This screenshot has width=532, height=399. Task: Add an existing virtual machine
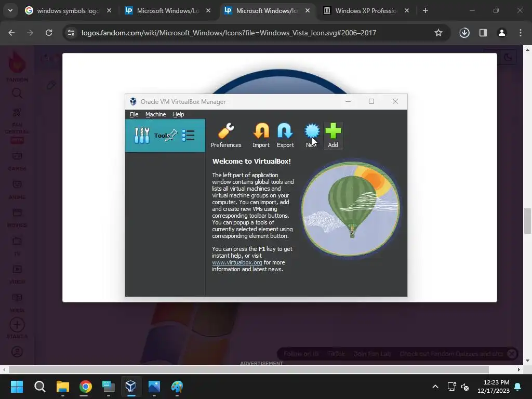[333, 136]
